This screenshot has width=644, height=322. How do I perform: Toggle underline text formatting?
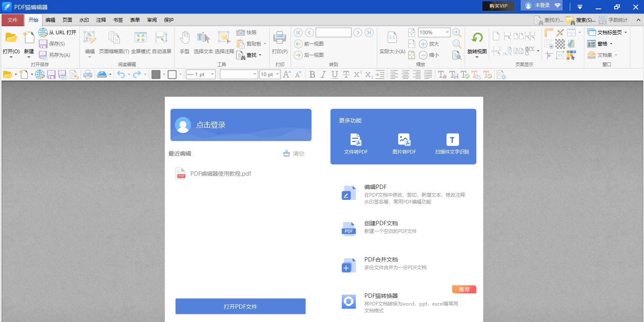pyautogui.click(x=334, y=75)
